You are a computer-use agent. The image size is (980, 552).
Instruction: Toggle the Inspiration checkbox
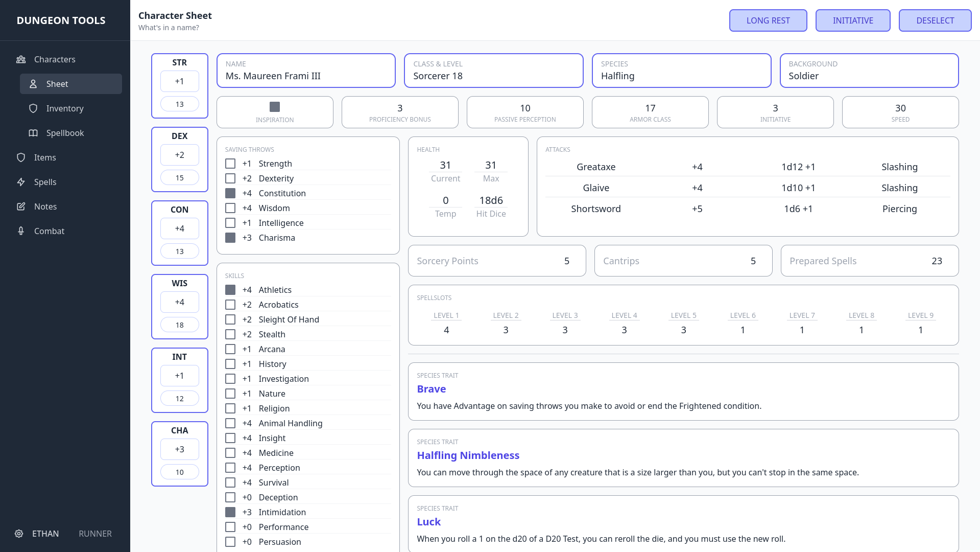[275, 107]
